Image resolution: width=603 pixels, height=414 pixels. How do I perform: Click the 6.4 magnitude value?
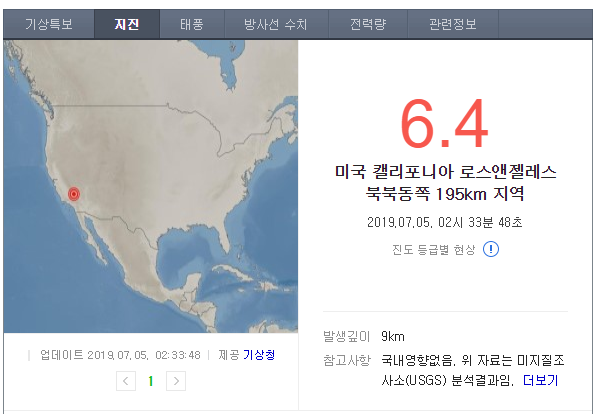[445, 124]
